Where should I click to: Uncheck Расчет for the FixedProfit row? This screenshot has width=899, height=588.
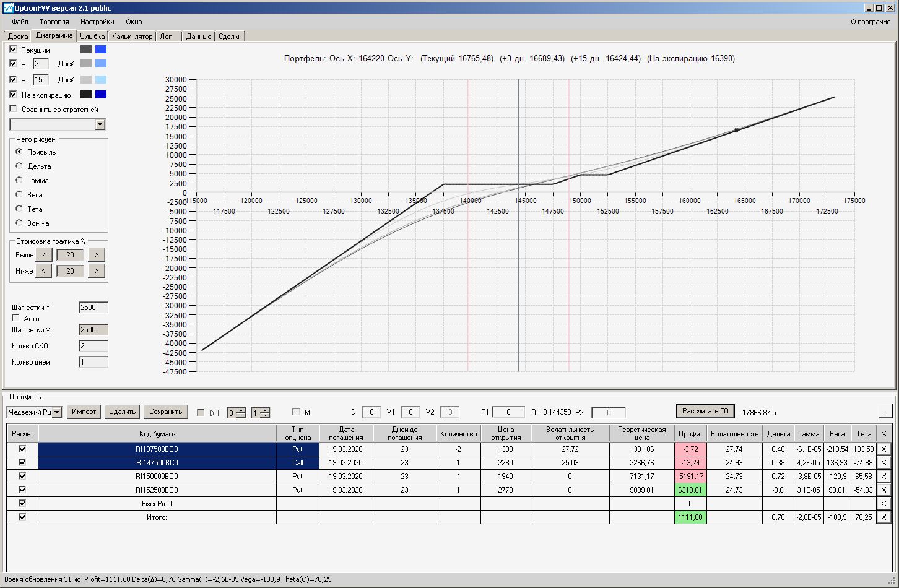point(22,504)
